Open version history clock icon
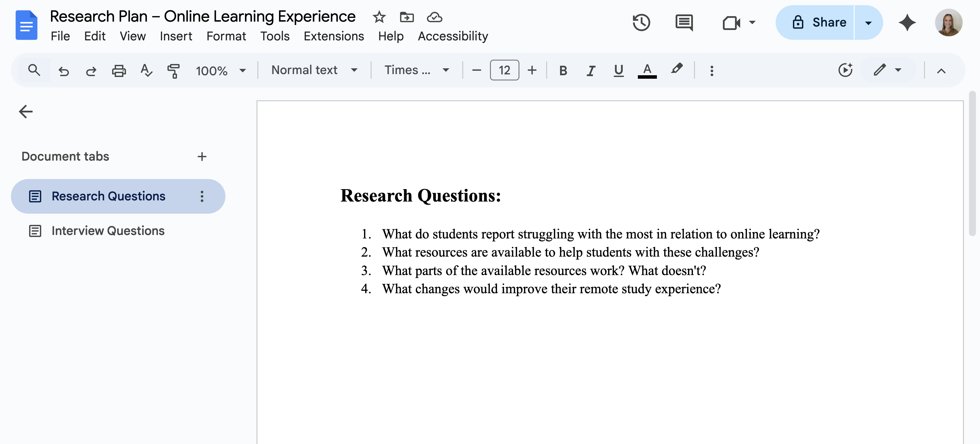Viewport: 980px width, 444px height. point(641,22)
